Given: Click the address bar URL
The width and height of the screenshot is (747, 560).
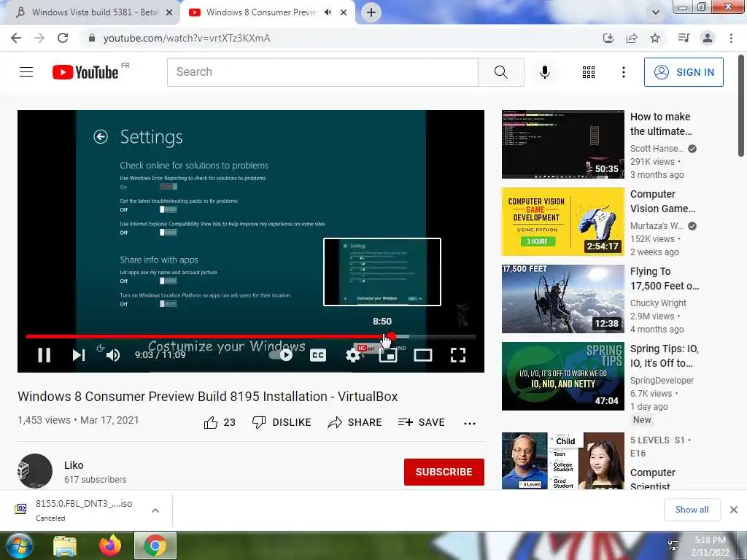Looking at the screenshot, I should pos(187,38).
